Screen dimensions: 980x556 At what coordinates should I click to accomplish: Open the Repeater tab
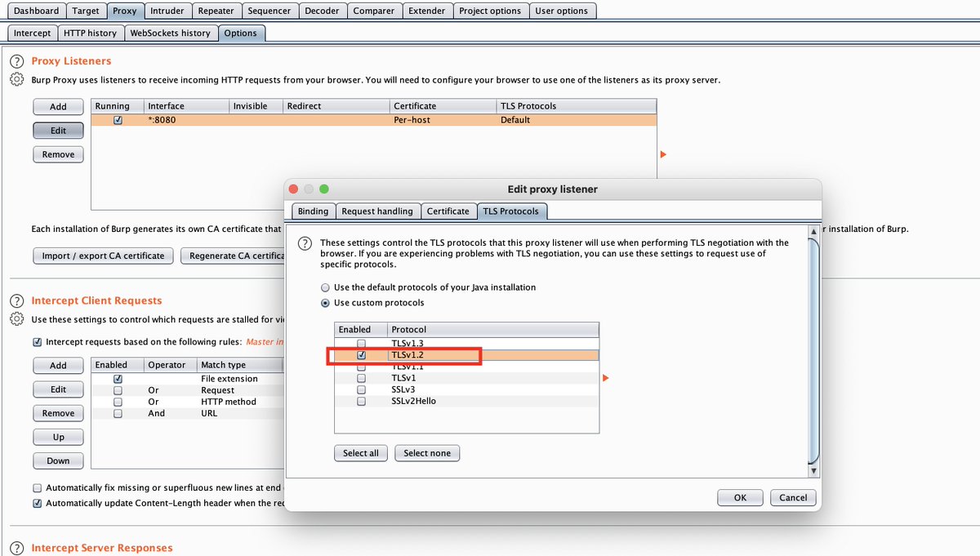coord(216,11)
